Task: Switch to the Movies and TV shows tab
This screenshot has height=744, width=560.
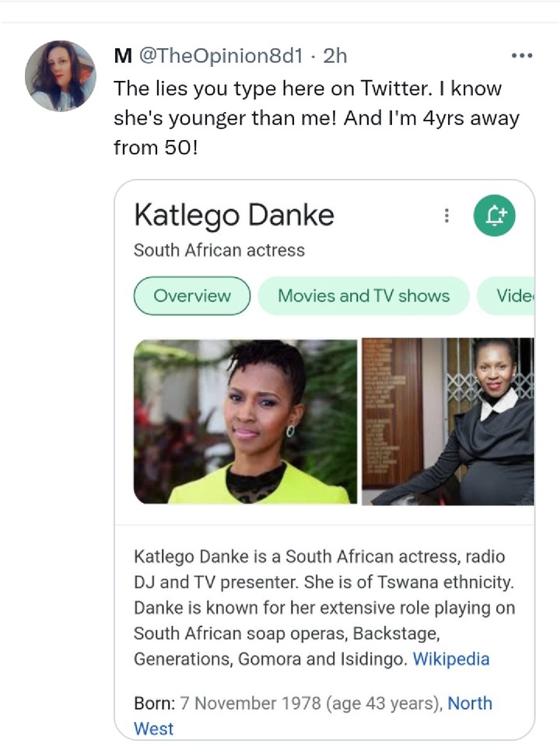Action: 363,295
